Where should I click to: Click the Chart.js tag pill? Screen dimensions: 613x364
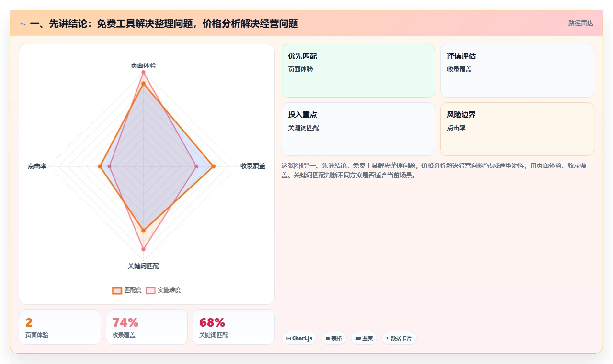(x=299, y=338)
